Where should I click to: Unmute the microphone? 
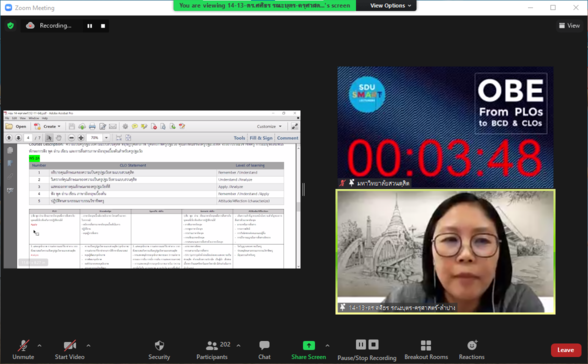[23, 349]
